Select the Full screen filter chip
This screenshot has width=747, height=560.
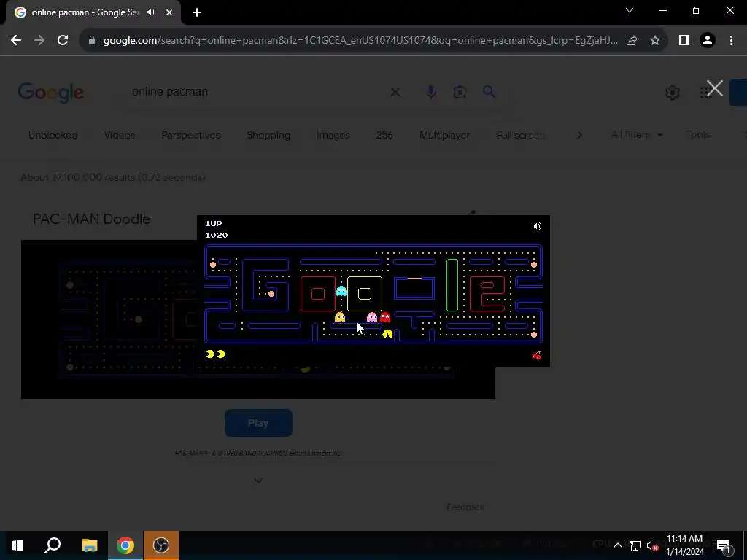tap(520, 135)
